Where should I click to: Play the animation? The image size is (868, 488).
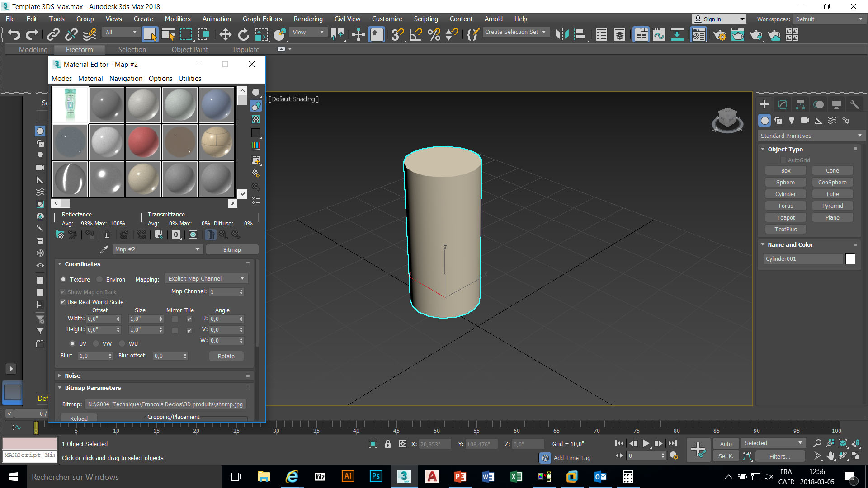click(x=646, y=444)
